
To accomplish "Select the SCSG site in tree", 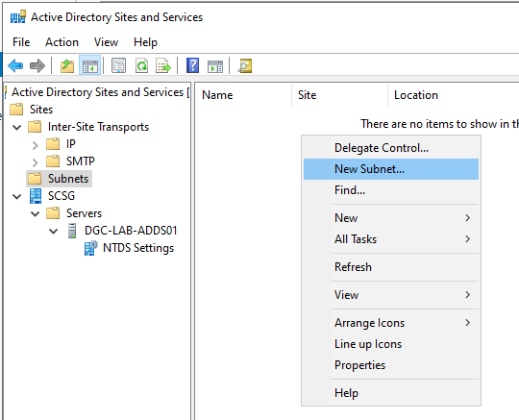I will point(62,196).
